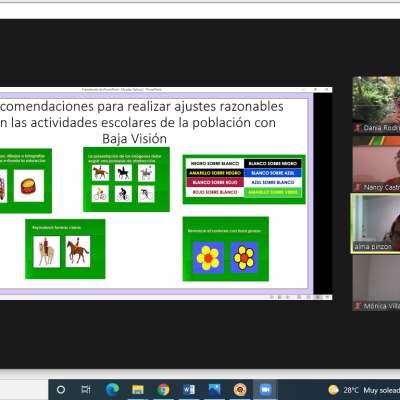This screenshot has width=400, height=400.
Task: Select Dania Rodri participant video tile
Action: tap(376, 104)
